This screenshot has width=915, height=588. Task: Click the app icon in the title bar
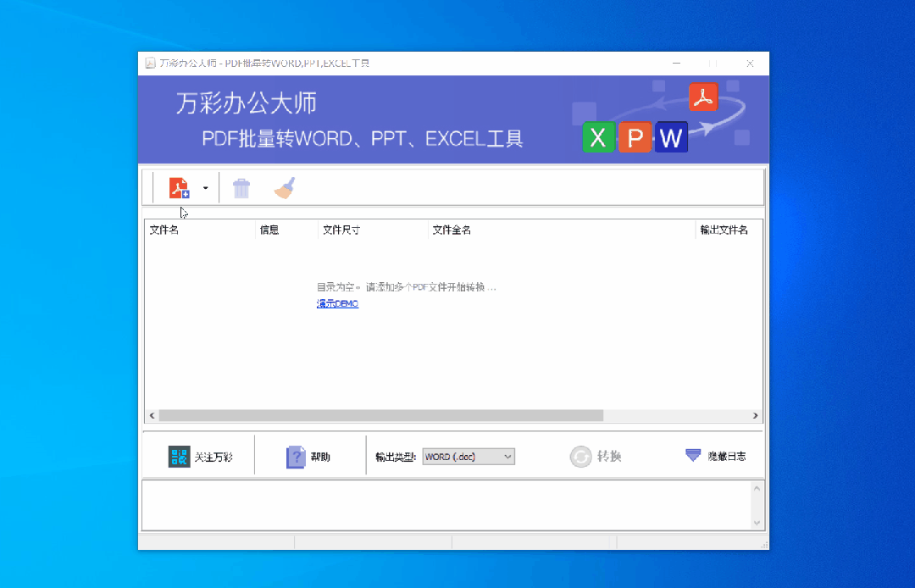150,63
